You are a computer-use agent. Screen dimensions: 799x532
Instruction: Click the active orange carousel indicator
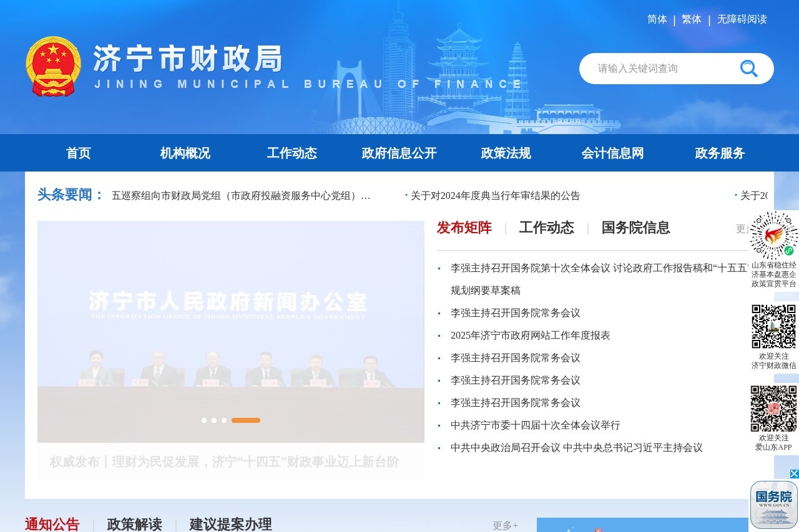coord(246,420)
